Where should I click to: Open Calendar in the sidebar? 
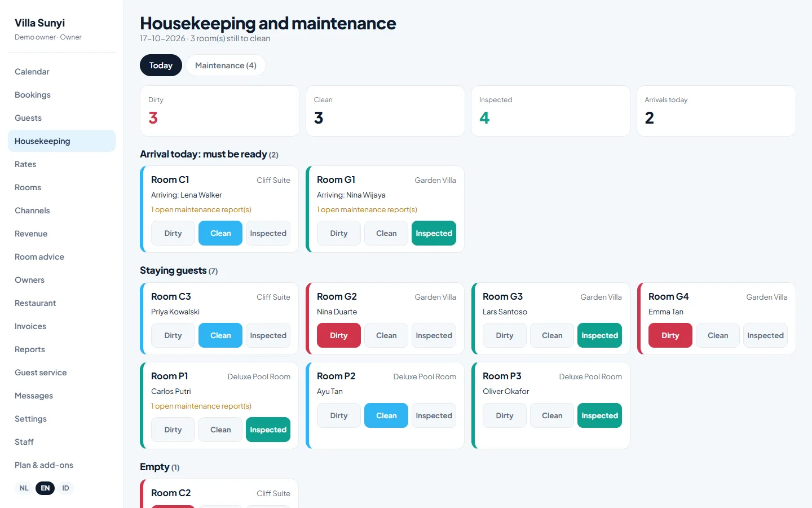pyautogui.click(x=61, y=72)
